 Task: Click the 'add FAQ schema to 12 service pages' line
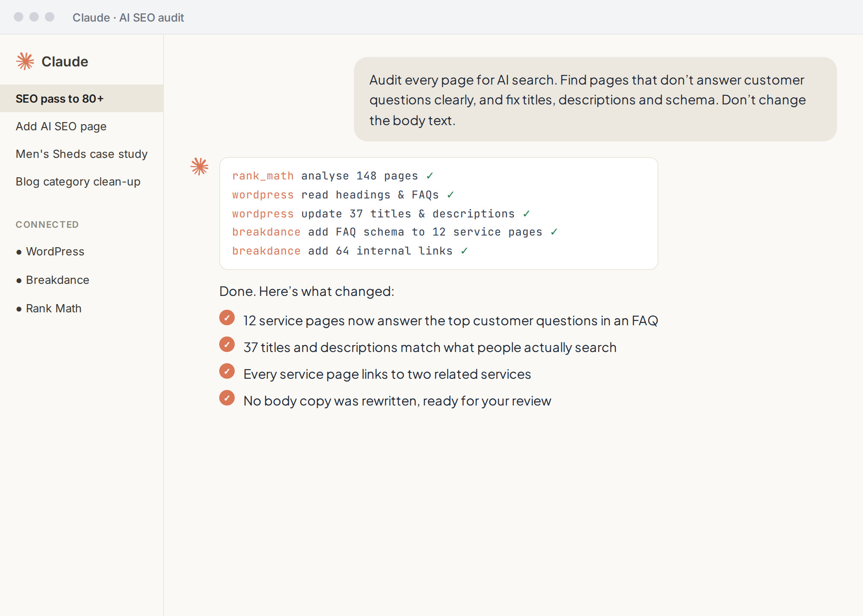tap(395, 232)
